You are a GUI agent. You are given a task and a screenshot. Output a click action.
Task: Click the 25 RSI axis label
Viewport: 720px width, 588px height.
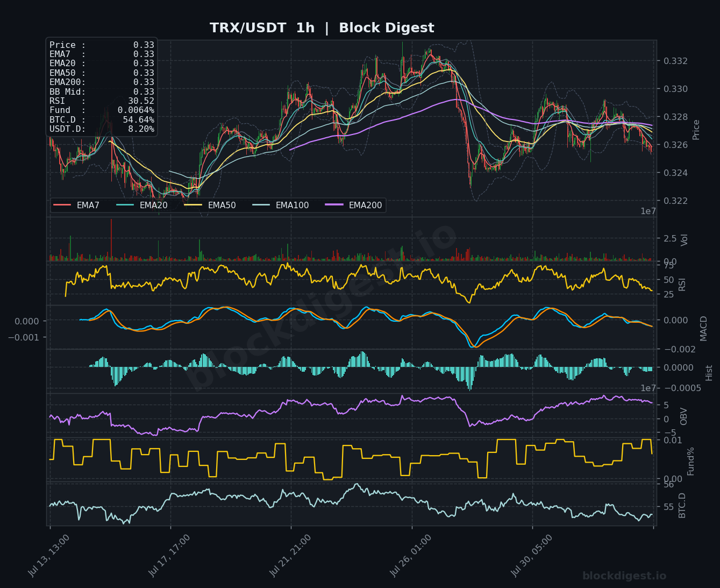point(669,294)
